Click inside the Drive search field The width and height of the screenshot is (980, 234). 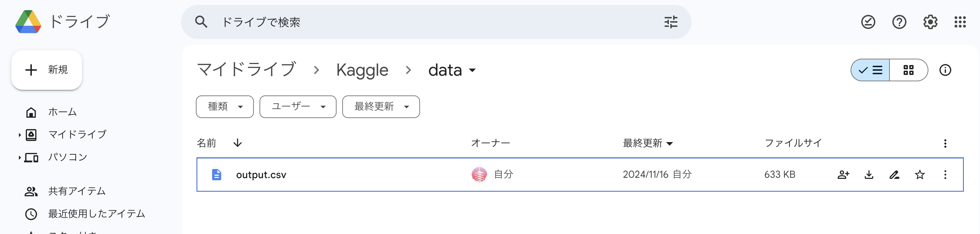380,22
